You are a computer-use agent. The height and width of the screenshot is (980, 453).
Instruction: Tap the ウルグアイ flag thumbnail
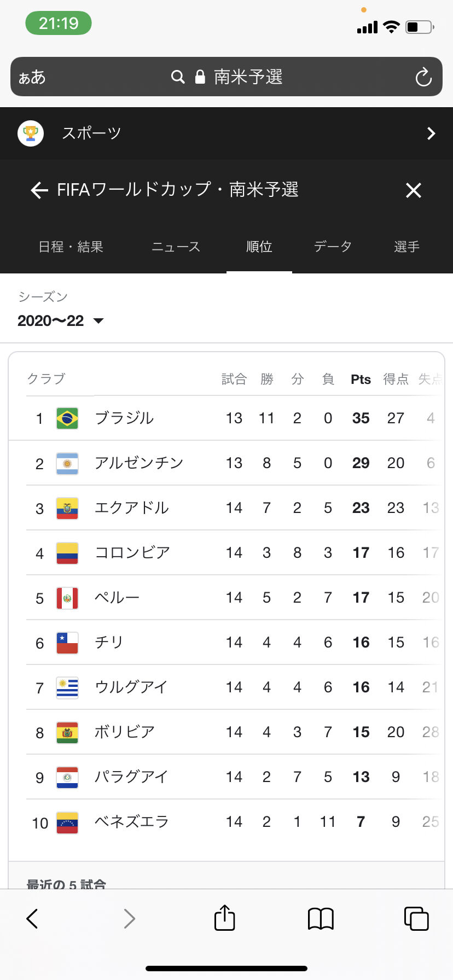tap(67, 687)
